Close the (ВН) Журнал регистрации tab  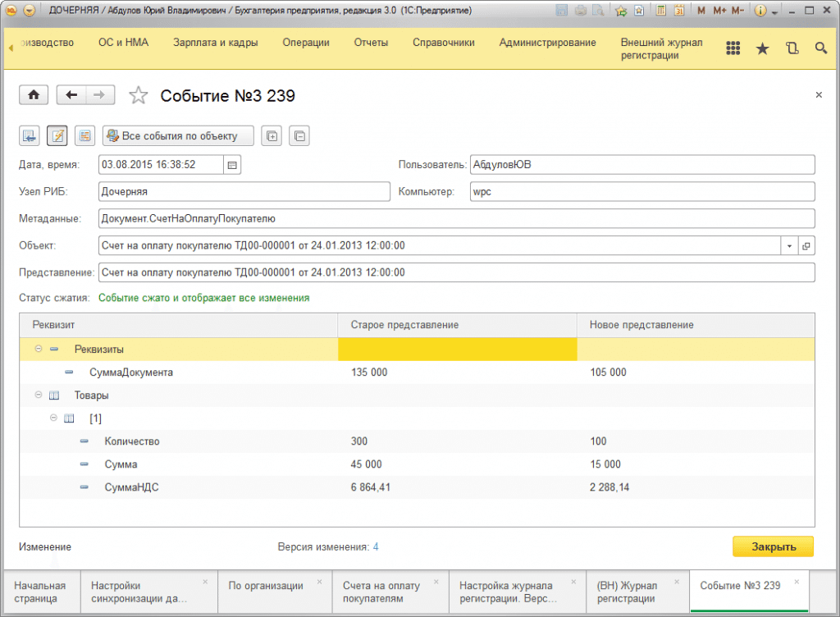coord(677,582)
